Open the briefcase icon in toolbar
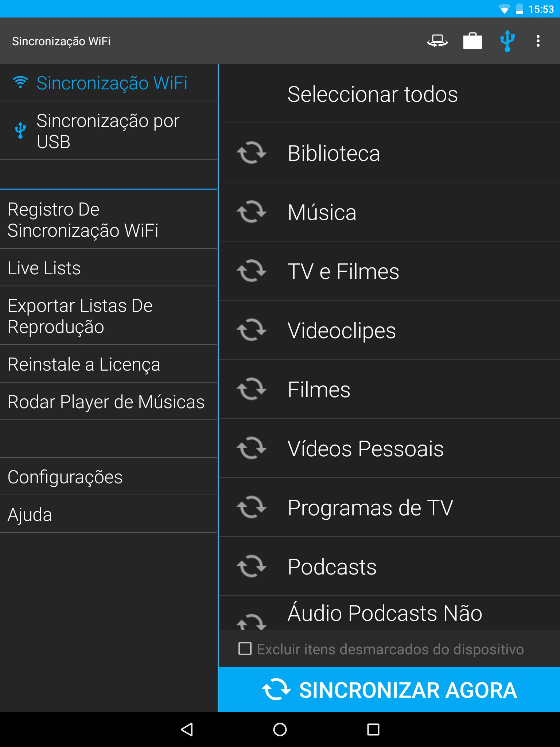 click(472, 41)
